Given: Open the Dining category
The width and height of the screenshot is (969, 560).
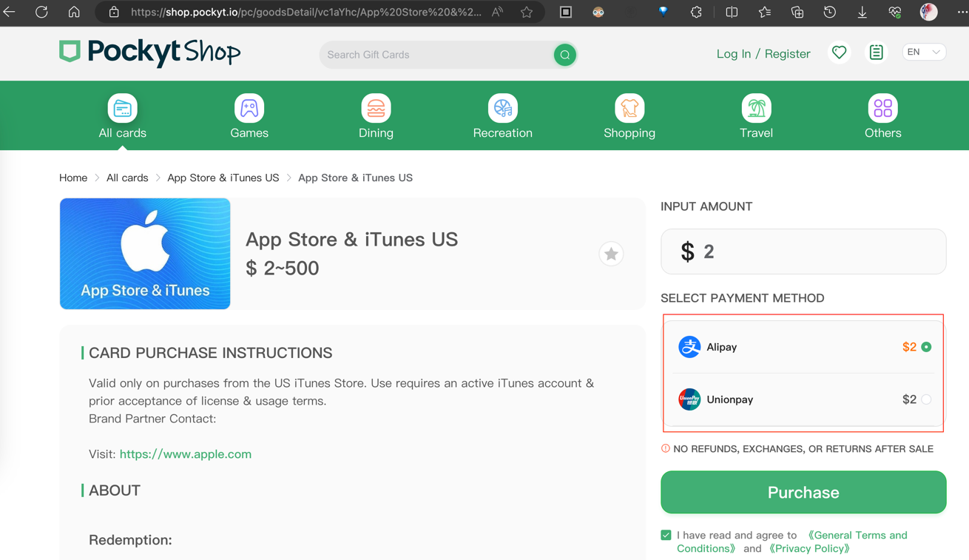Looking at the screenshot, I should [x=376, y=117].
